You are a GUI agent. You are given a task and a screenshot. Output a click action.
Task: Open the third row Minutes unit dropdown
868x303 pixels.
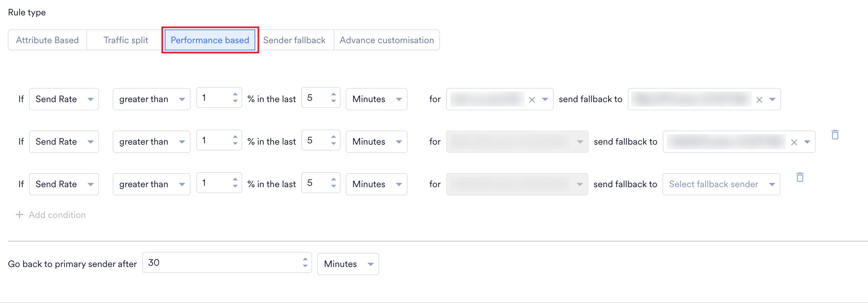tap(377, 184)
